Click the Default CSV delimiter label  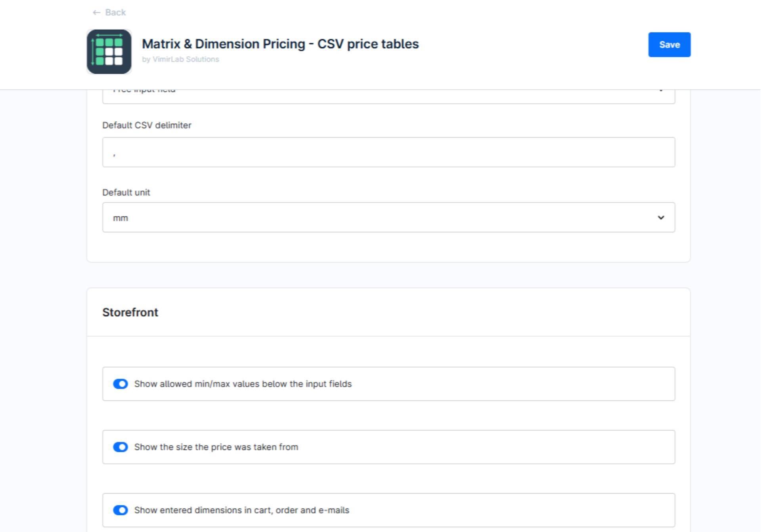click(147, 125)
